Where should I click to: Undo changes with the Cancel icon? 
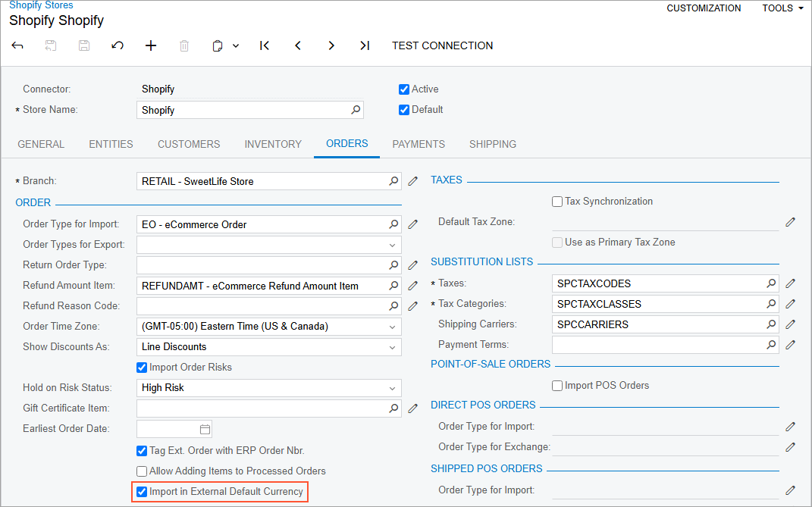click(x=118, y=45)
